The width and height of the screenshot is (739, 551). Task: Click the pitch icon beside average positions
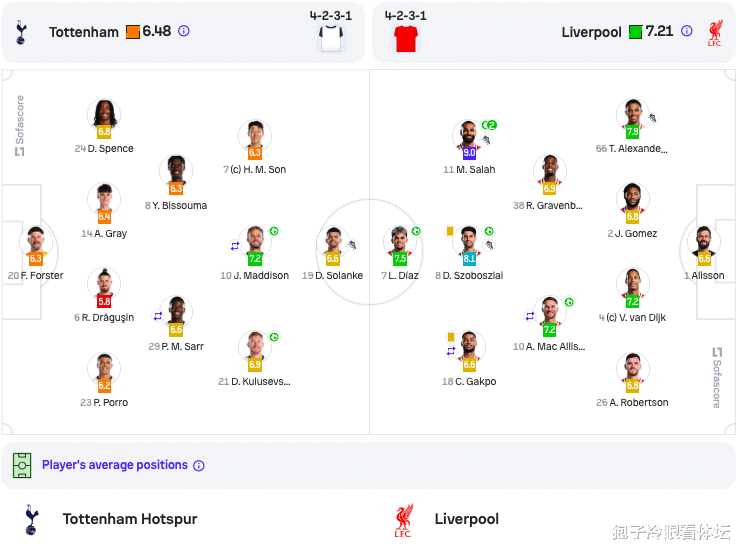click(22, 465)
